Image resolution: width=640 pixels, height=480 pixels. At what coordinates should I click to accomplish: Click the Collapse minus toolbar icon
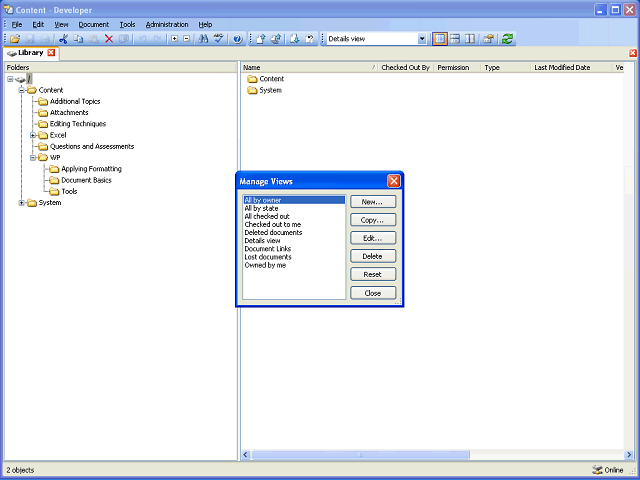tap(187, 39)
